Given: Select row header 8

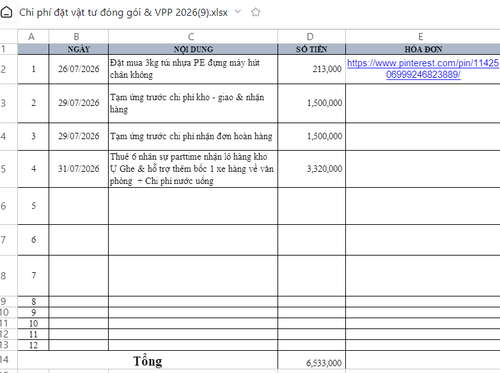Looking at the screenshot, I should [x=8, y=276].
